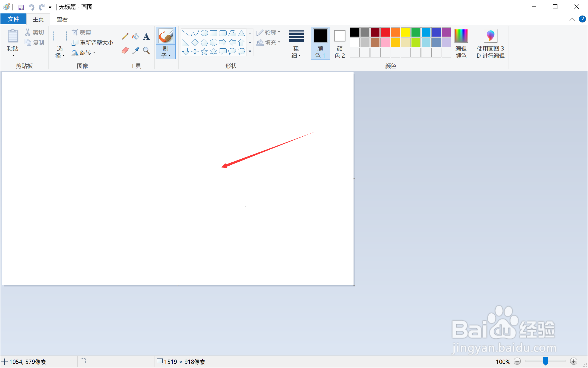The height and width of the screenshot is (368, 588).
Task: Select the Text tool
Action: coord(146,37)
